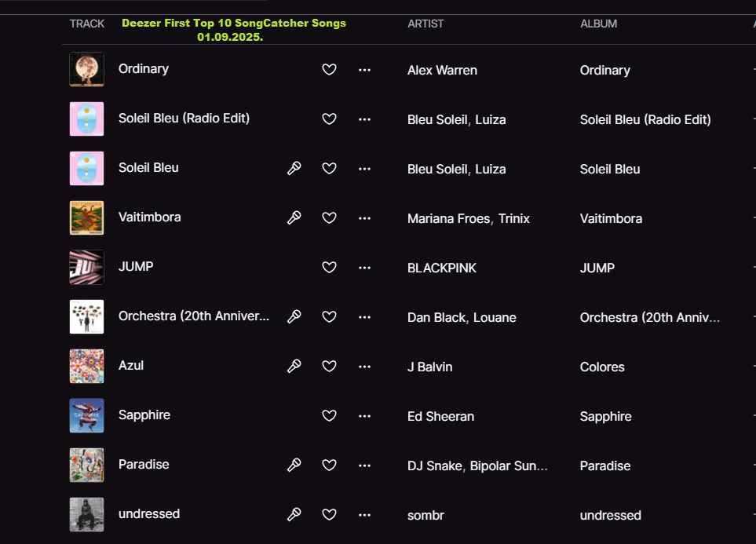Open lyrics for Soleil Bleu track

point(294,168)
